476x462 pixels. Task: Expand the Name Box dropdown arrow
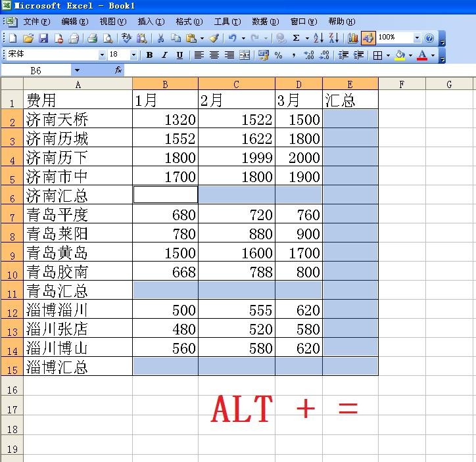[77, 70]
